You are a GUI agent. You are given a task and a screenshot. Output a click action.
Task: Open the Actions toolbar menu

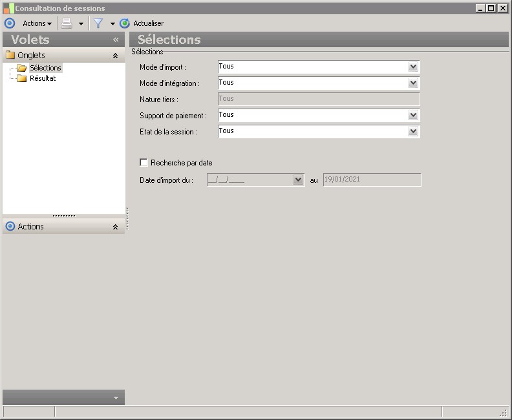tap(37, 23)
